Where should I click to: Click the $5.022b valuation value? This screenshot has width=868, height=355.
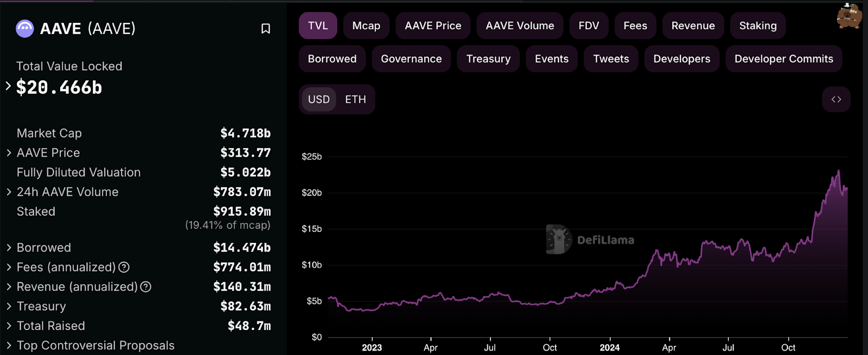245,172
